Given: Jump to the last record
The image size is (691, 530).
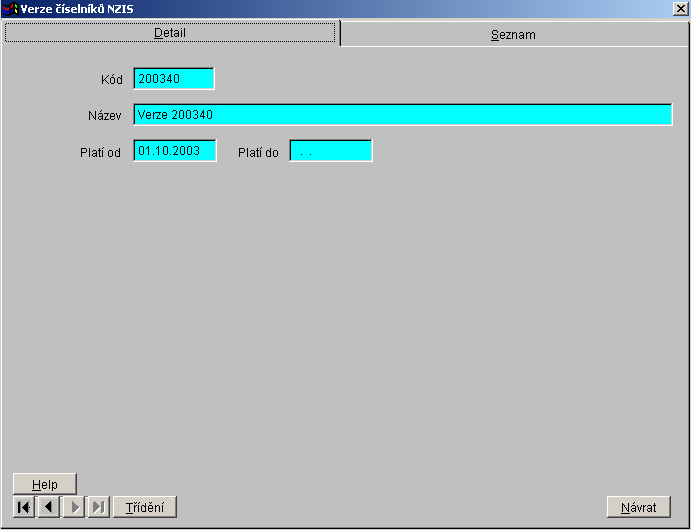Looking at the screenshot, I should tap(99, 507).
